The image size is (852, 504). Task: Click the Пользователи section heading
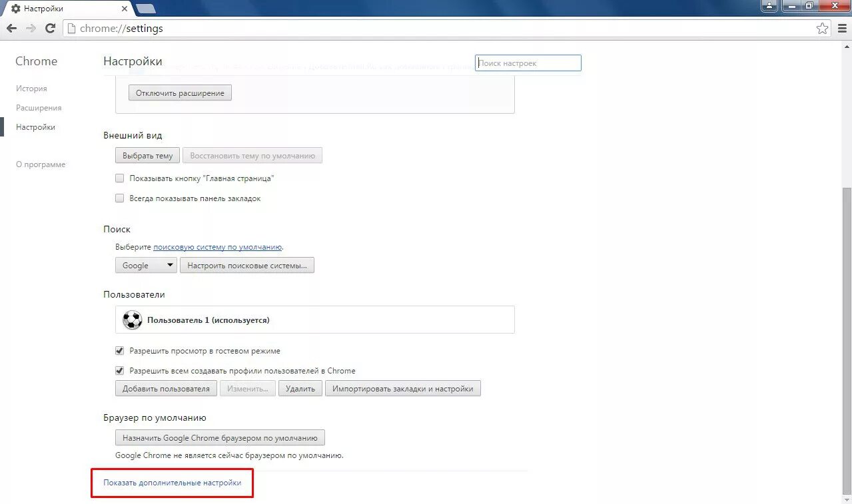(x=134, y=294)
